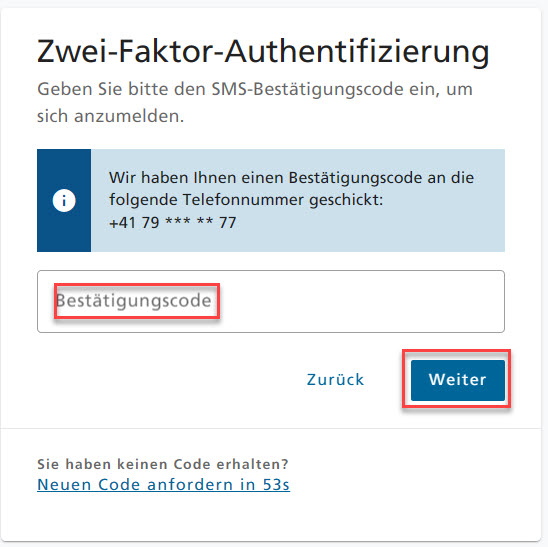The width and height of the screenshot is (548, 547).
Task: Click the 'sich anzumelden.' subtitle line
Action: point(110,116)
